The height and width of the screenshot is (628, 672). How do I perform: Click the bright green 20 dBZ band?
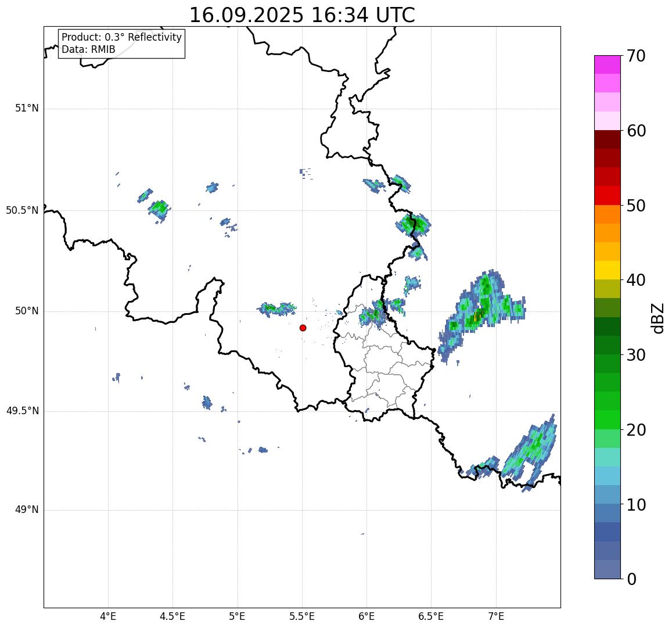click(x=608, y=419)
